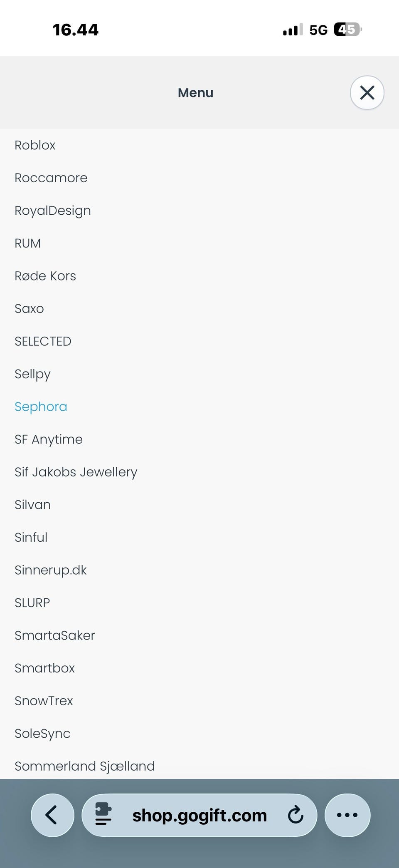The image size is (399, 868).
Task: Tap the shop.gogift.com address field
Action: coord(199,816)
